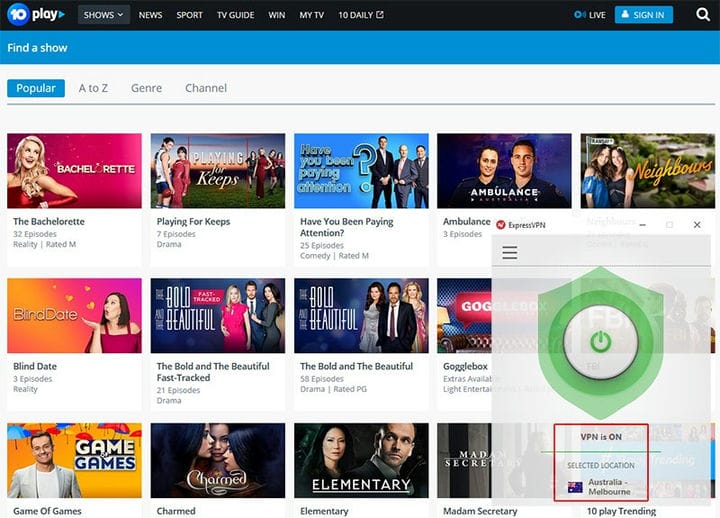Click Charmed title link

coord(176,511)
